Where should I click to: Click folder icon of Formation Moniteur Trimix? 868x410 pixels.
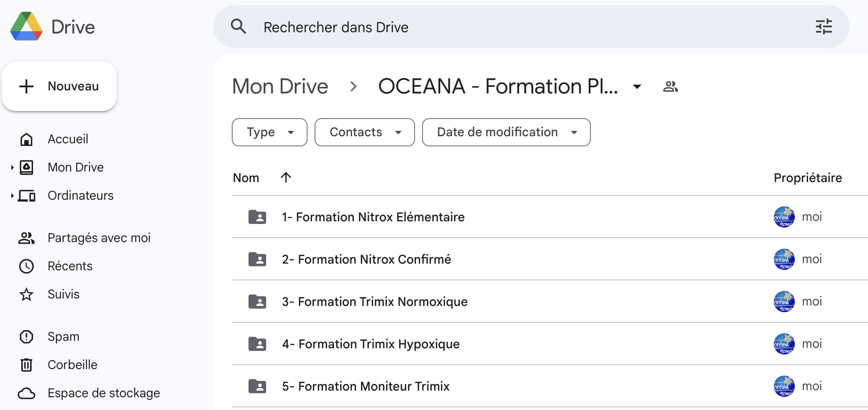(257, 386)
